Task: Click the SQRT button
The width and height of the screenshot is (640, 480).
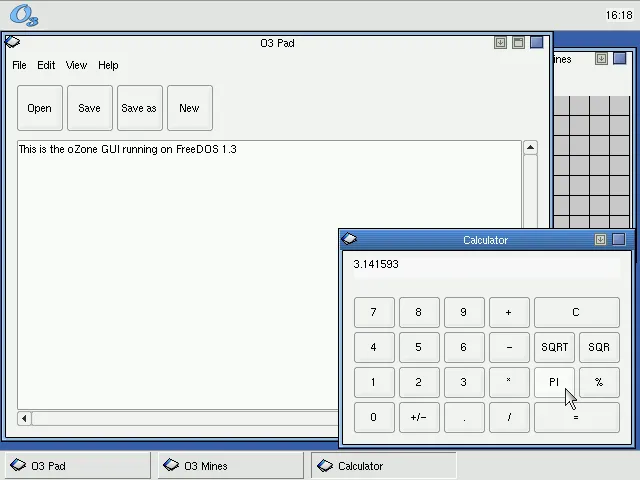Action: [554, 347]
